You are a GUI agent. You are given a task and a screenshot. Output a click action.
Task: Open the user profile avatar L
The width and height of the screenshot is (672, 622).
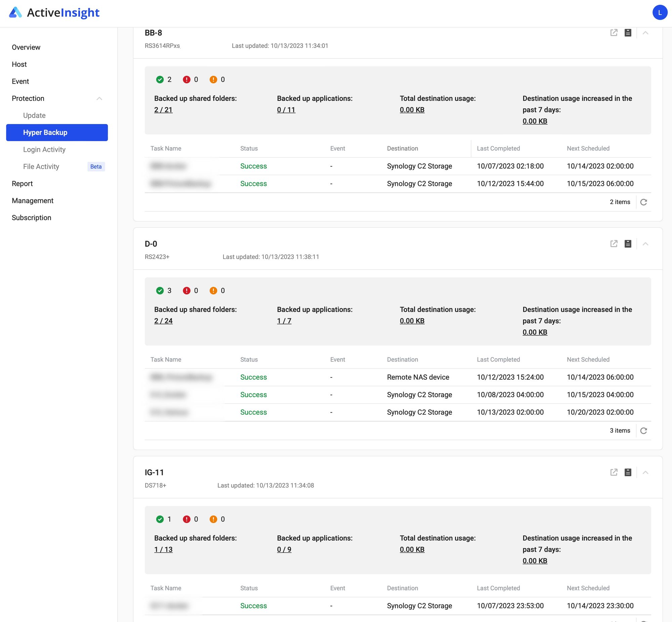pos(660,13)
